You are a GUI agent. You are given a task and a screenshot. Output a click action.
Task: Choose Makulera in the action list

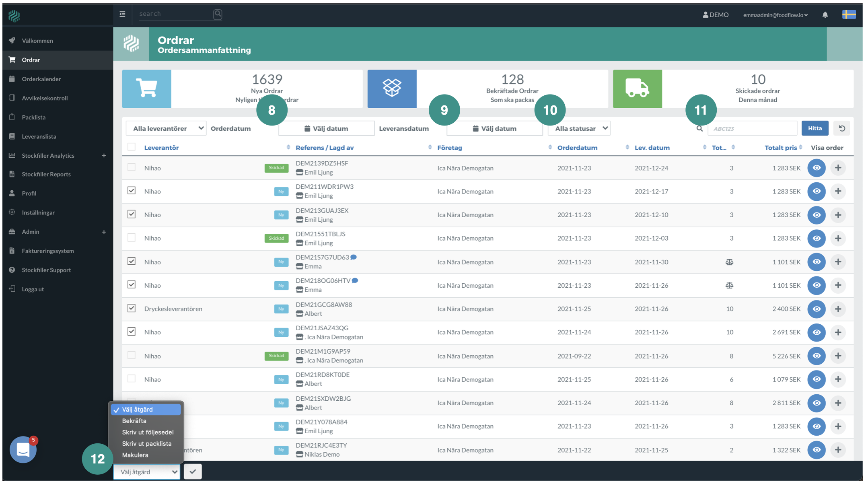135,455
